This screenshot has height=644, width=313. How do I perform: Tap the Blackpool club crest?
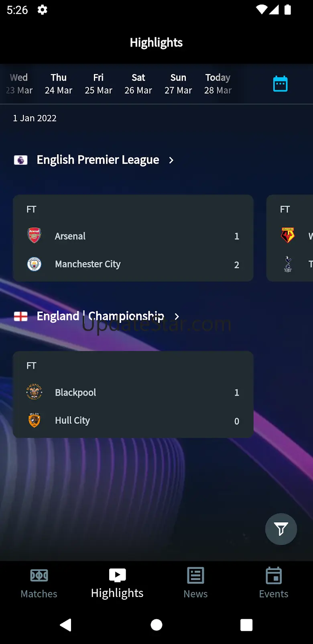click(34, 392)
